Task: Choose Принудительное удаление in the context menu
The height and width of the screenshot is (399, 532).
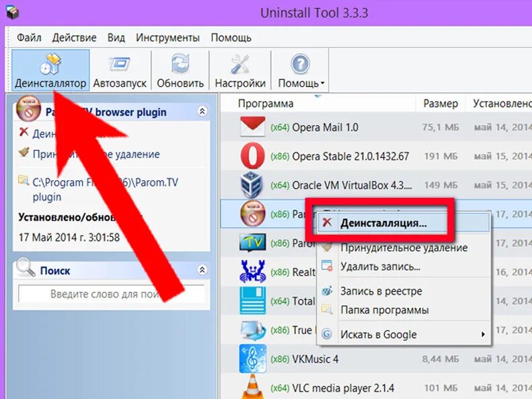Action: pyautogui.click(x=404, y=248)
